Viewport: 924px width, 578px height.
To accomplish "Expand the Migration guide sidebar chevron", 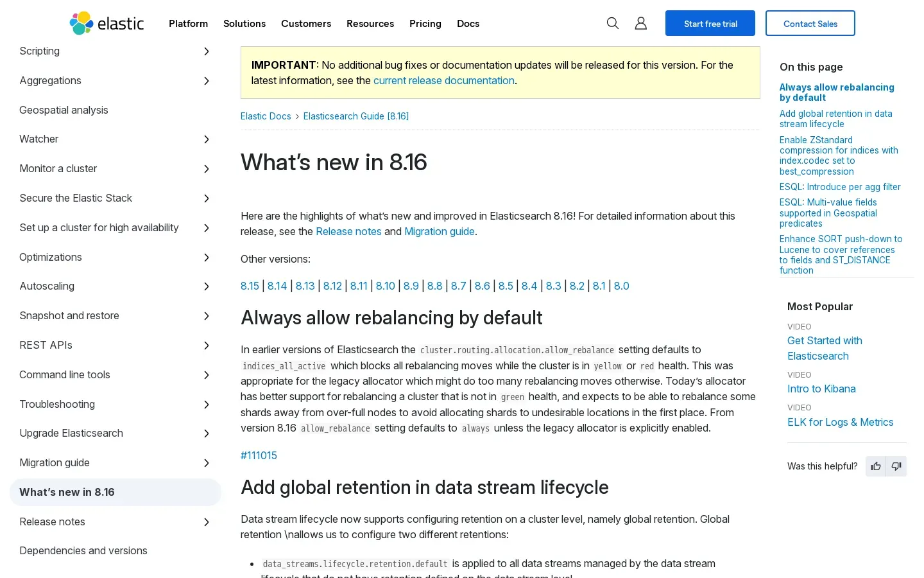I will point(207,463).
